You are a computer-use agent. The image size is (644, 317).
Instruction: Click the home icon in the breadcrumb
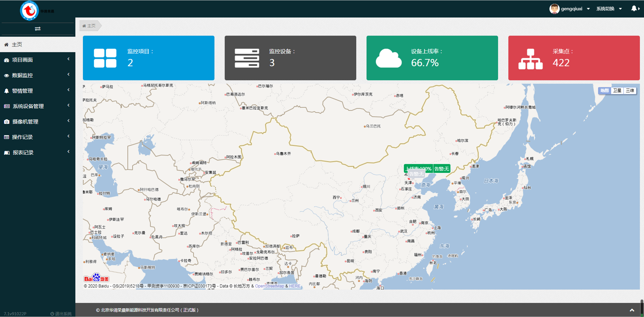(x=84, y=26)
